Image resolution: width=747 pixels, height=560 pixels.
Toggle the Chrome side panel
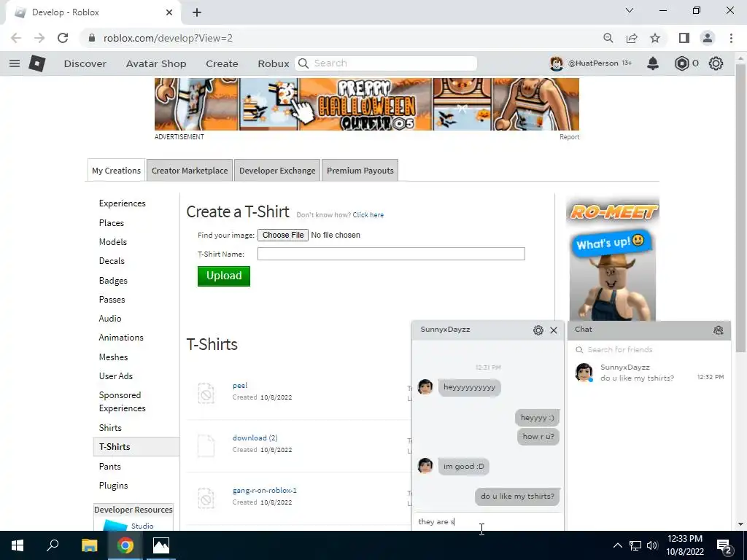coord(684,38)
